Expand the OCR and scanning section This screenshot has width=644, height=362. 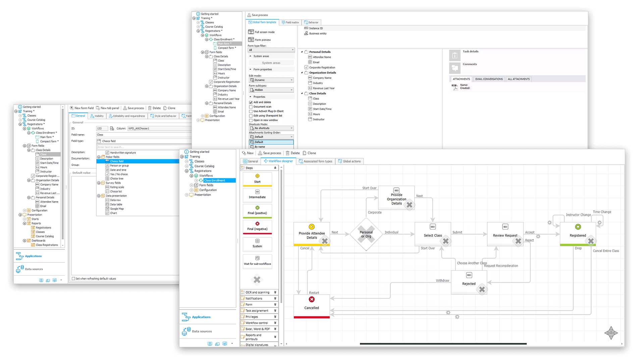click(259, 292)
